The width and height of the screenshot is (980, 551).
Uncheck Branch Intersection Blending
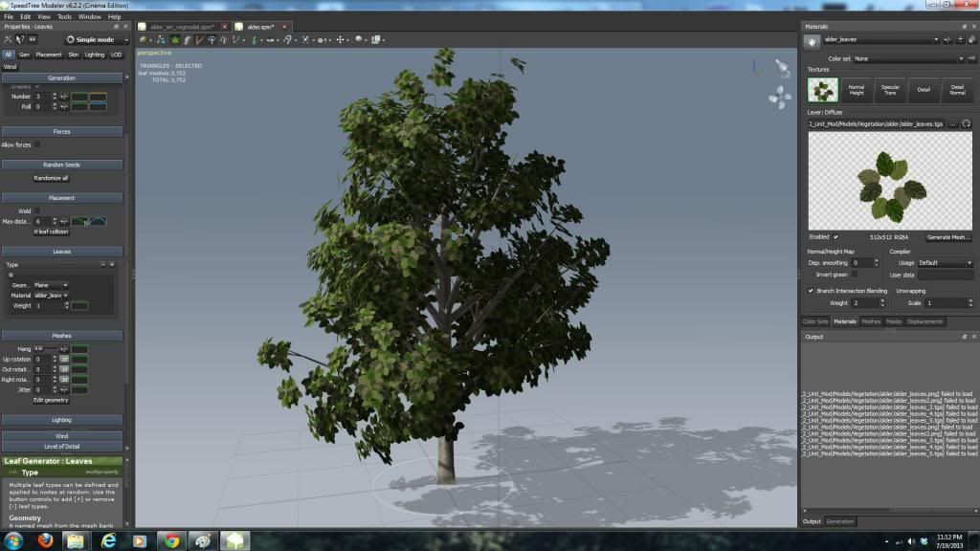click(812, 291)
